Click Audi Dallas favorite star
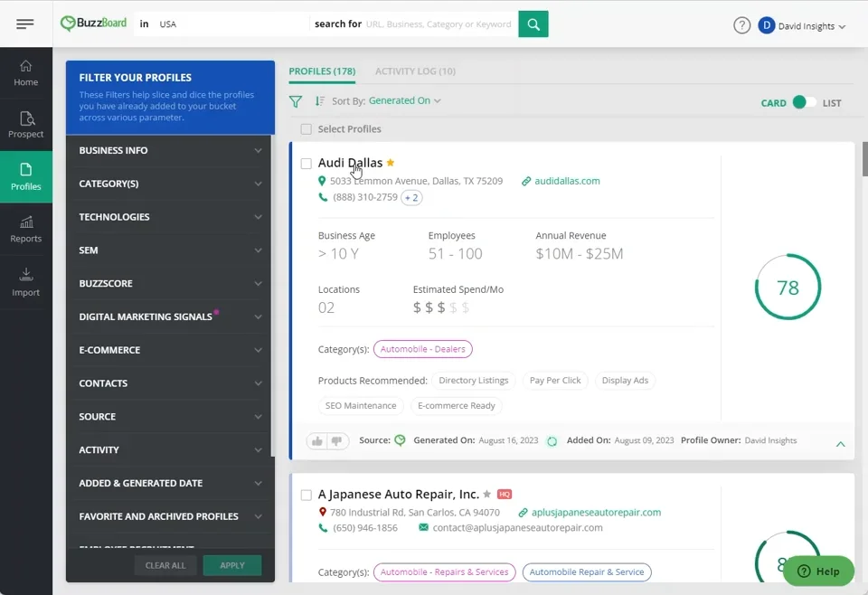868x595 pixels. coord(391,162)
